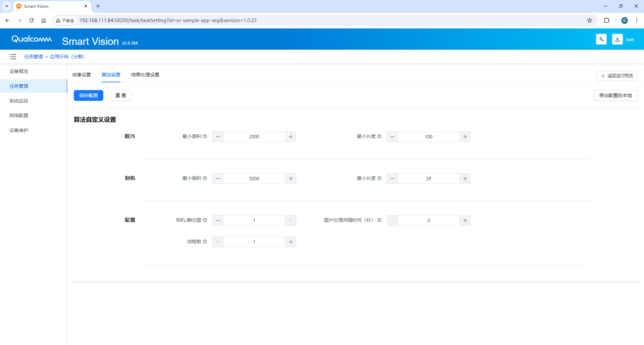Viewport: 644px width, 345px height.
Task: Focus the 划伤 最小面积 input showing 3000
Action: (x=254, y=179)
